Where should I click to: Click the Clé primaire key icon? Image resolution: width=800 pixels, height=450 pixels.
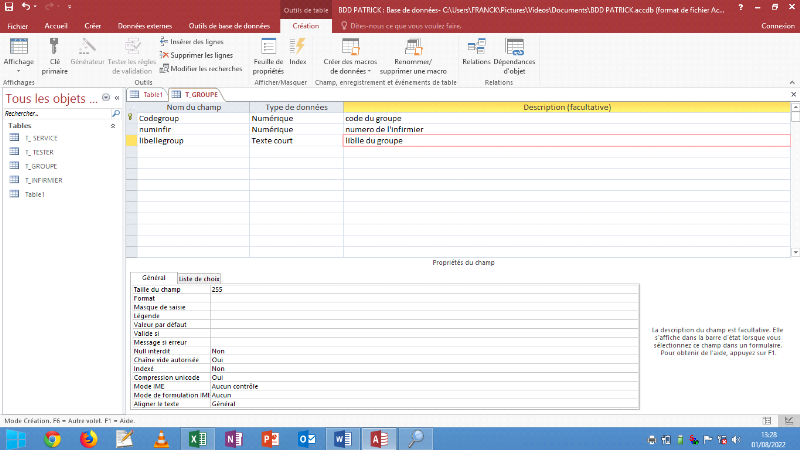click(54, 47)
